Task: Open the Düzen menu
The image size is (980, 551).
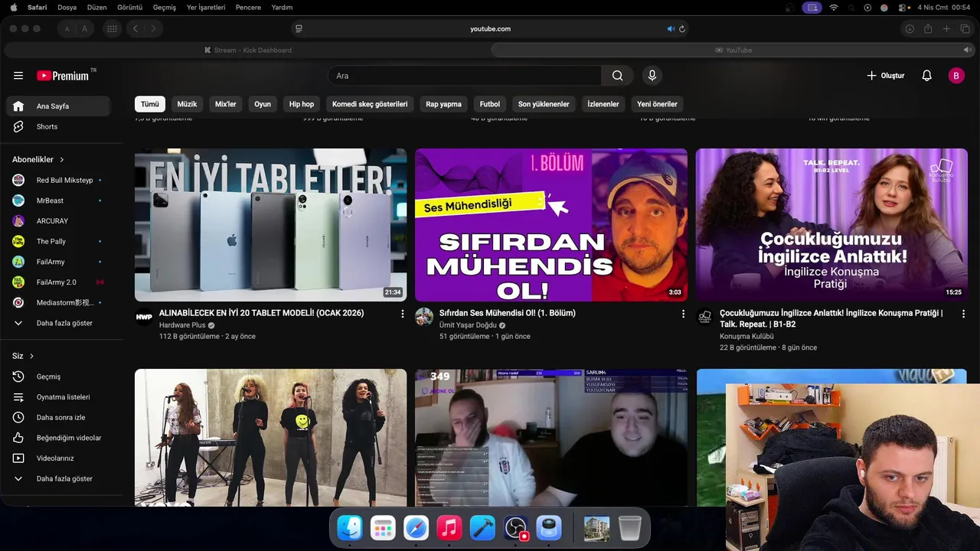Action: [97, 8]
